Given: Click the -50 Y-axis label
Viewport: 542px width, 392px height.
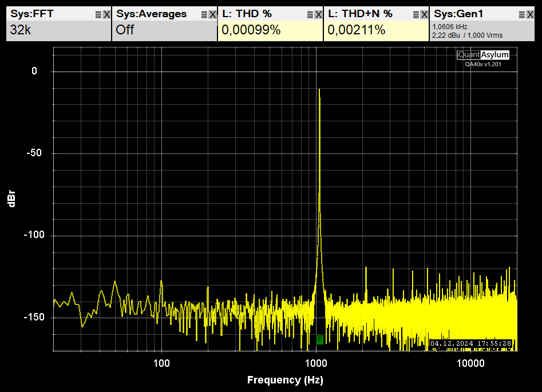Looking at the screenshot, I should click(34, 153).
